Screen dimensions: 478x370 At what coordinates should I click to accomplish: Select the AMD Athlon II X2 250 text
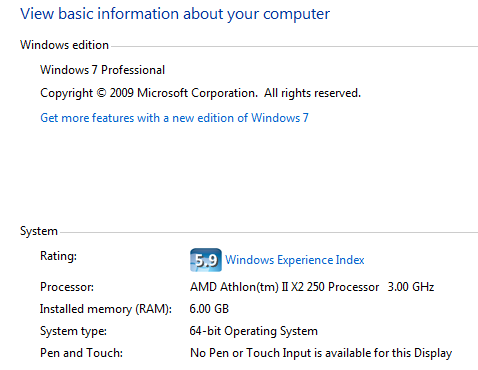tap(285, 287)
